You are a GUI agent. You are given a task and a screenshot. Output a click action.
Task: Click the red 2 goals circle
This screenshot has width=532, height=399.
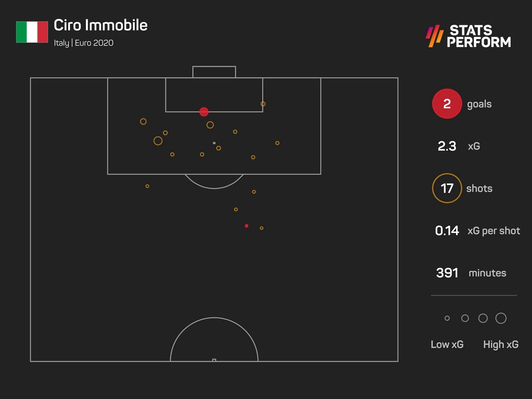click(x=447, y=104)
